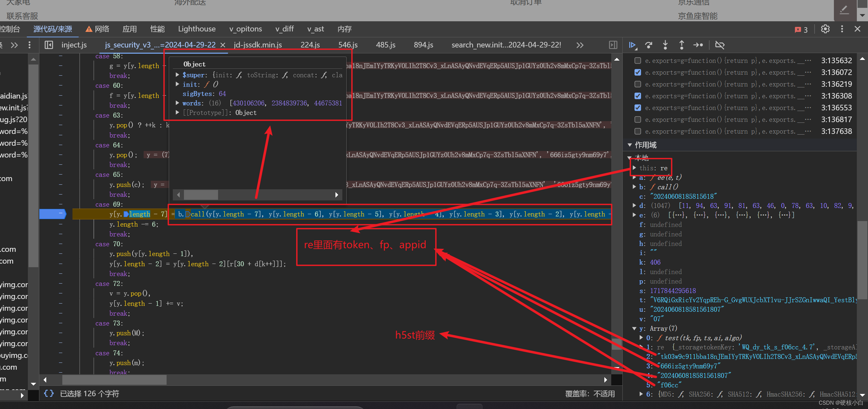Click the Step over function icon
The height and width of the screenshot is (409, 868).
pyautogui.click(x=649, y=45)
